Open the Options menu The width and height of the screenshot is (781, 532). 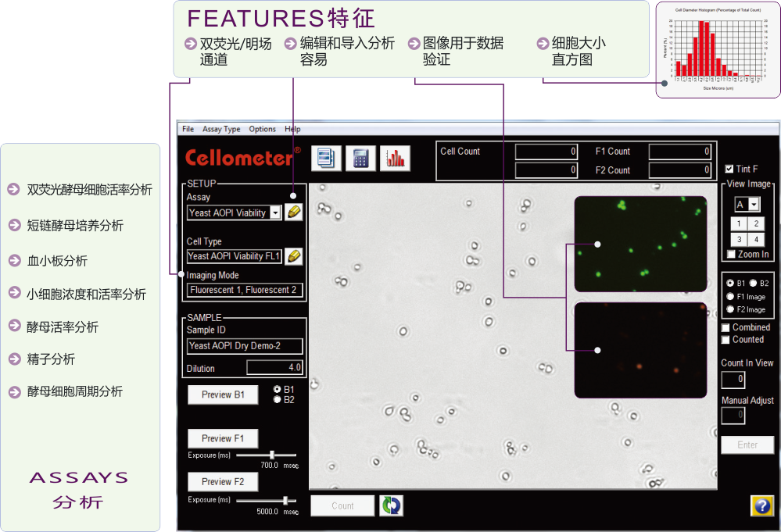pos(263,129)
